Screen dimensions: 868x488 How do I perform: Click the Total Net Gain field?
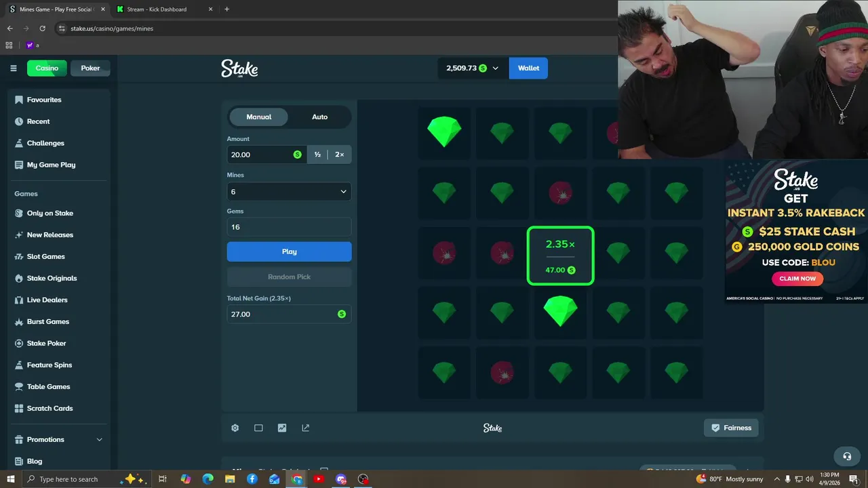point(289,314)
